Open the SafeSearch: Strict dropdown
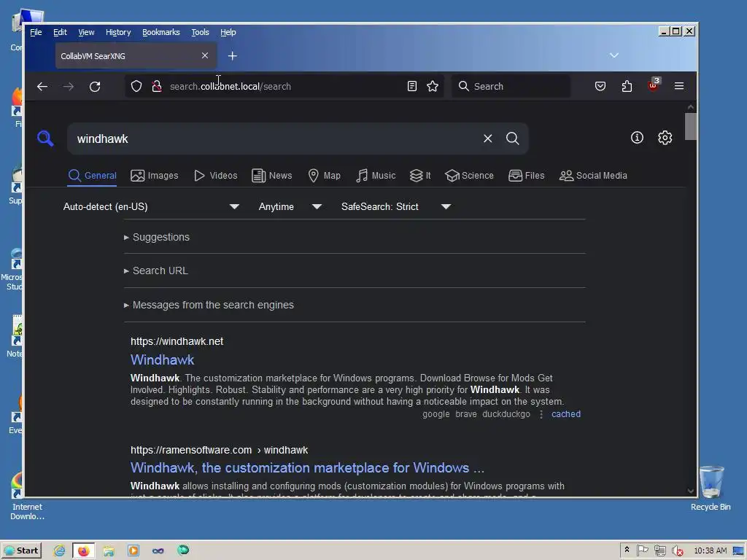The height and width of the screenshot is (560, 747). (x=395, y=206)
